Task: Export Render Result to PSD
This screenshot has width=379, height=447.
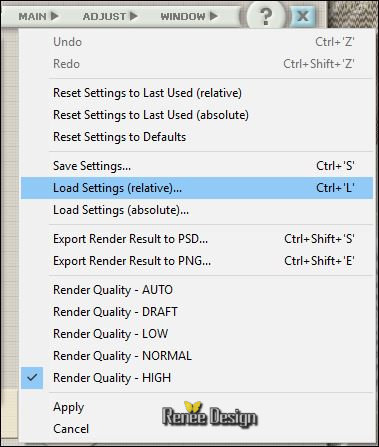Action: coord(197,239)
